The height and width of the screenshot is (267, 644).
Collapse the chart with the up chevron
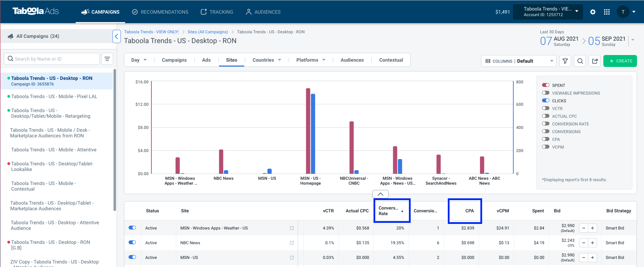tap(381, 194)
